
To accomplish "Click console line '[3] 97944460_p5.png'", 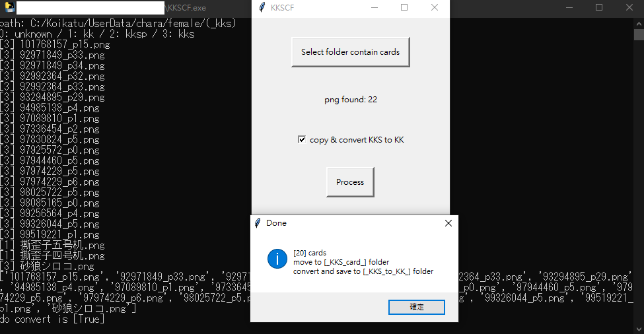I will point(50,161).
